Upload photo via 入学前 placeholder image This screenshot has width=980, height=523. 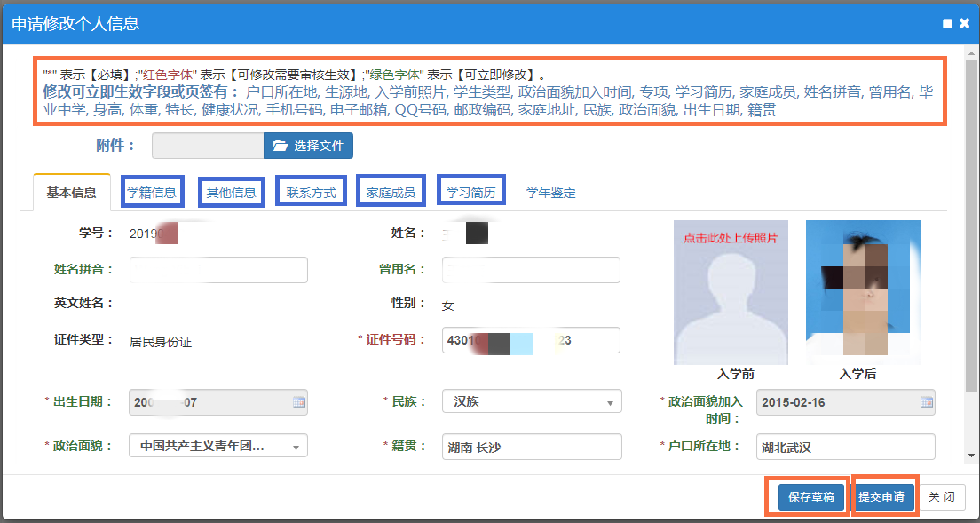tap(730, 293)
